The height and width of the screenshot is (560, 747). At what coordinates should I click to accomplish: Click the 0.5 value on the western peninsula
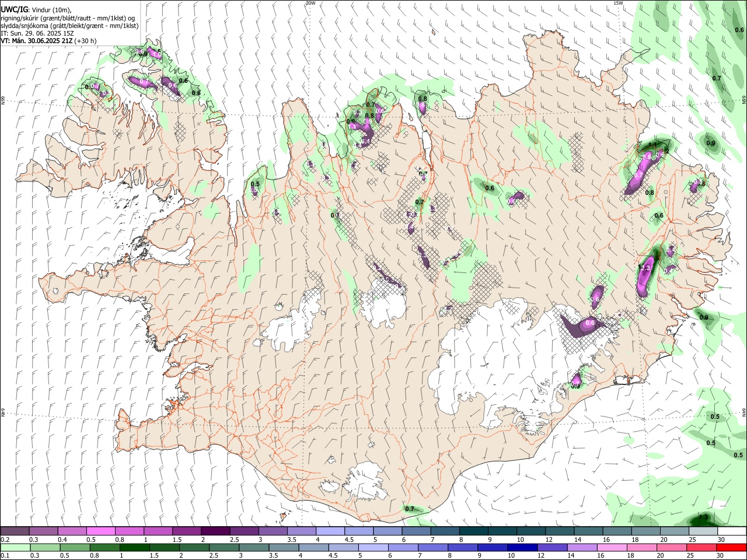click(x=255, y=184)
